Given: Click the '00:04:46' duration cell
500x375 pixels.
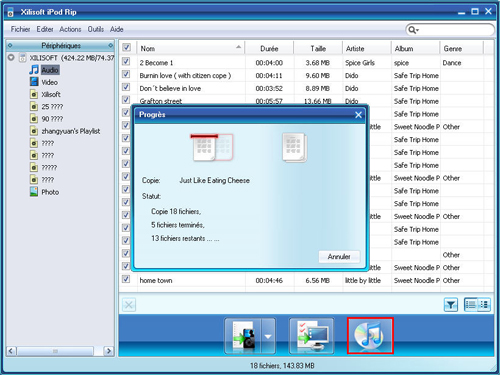Looking at the screenshot, I should 269,281.
